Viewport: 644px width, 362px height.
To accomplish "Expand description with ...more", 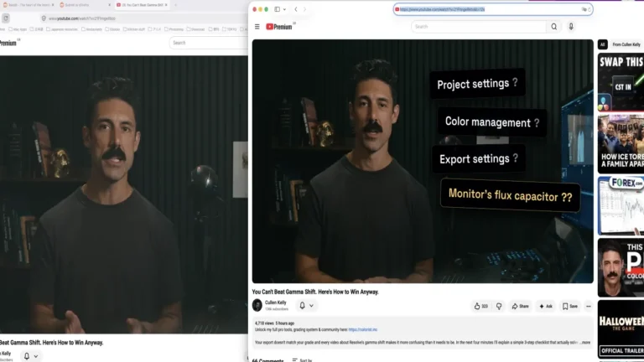I will click(x=585, y=342).
